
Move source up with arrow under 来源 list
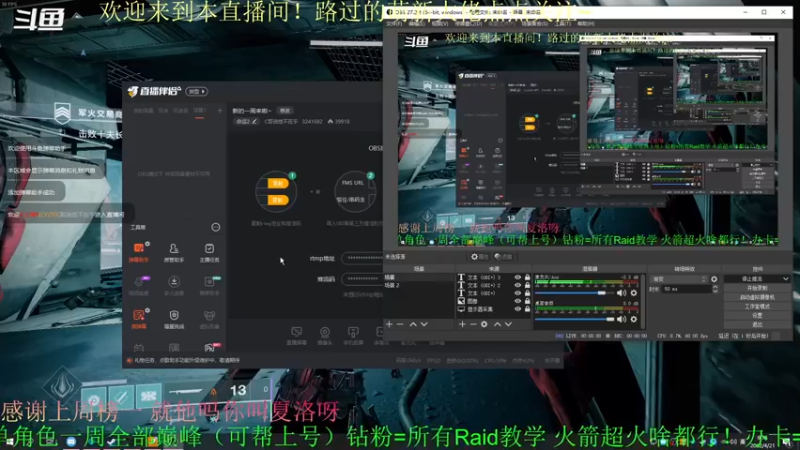pyautogui.click(x=497, y=324)
